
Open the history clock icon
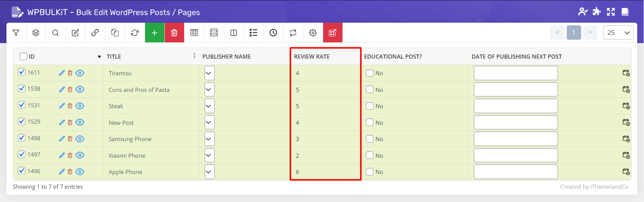pyautogui.click(x=273, y=33)
